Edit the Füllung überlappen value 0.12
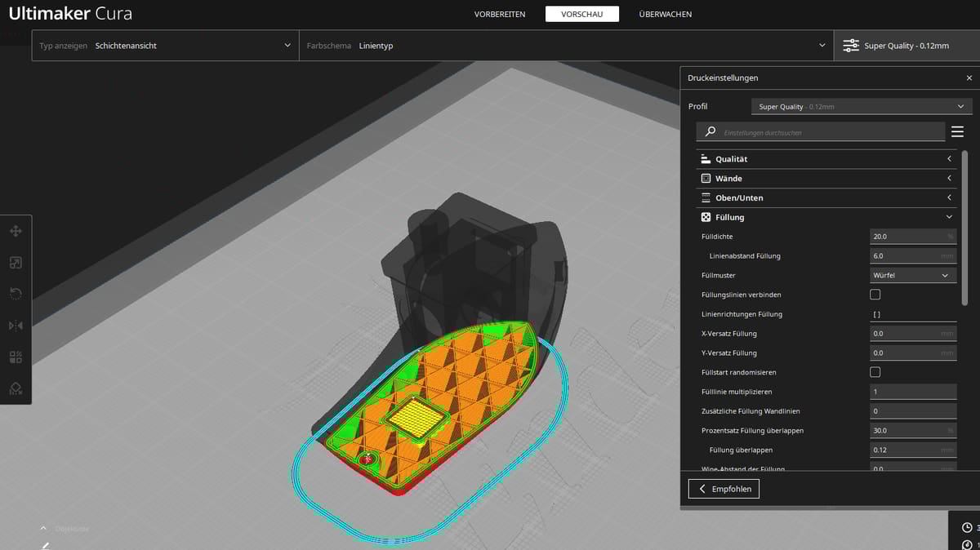The height and width of the screenshot is (550, 980). pyautogui.click(x=913, y=450)
